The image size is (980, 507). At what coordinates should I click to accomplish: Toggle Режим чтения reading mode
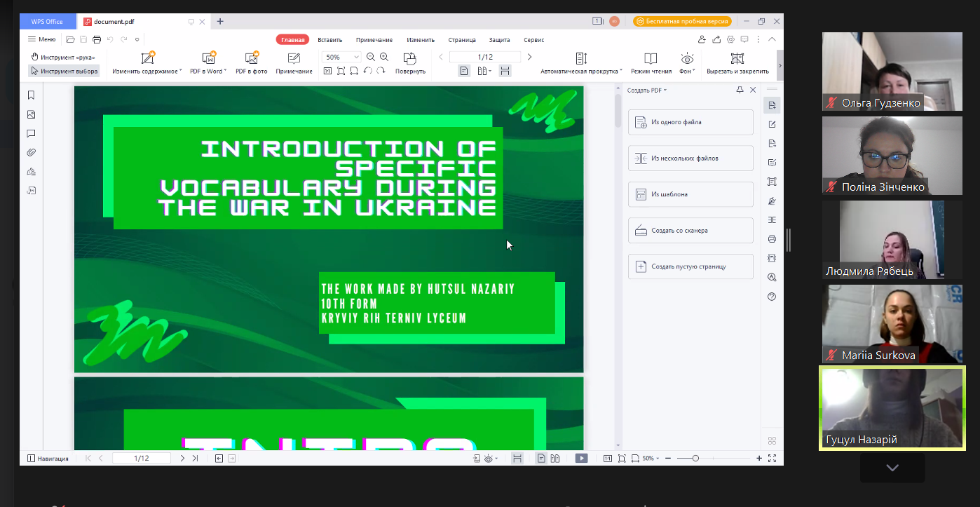pos(651,59)
